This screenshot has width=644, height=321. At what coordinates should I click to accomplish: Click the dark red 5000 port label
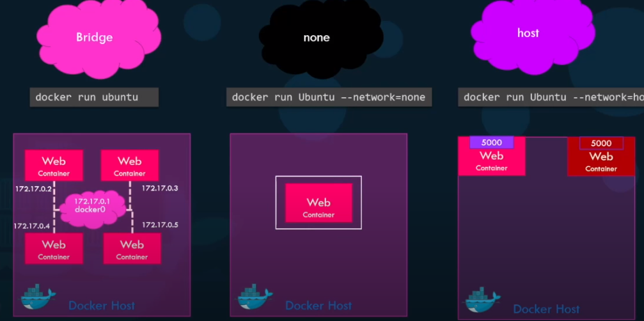[x=601, y=143]
